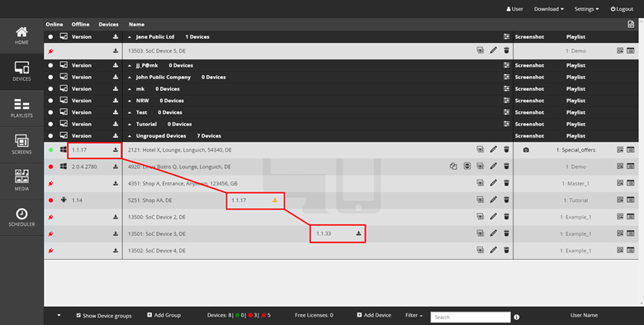644x325 pixels.
Task: Open the Scheduler section in the sidebar
Action: [x=21, y=218]
